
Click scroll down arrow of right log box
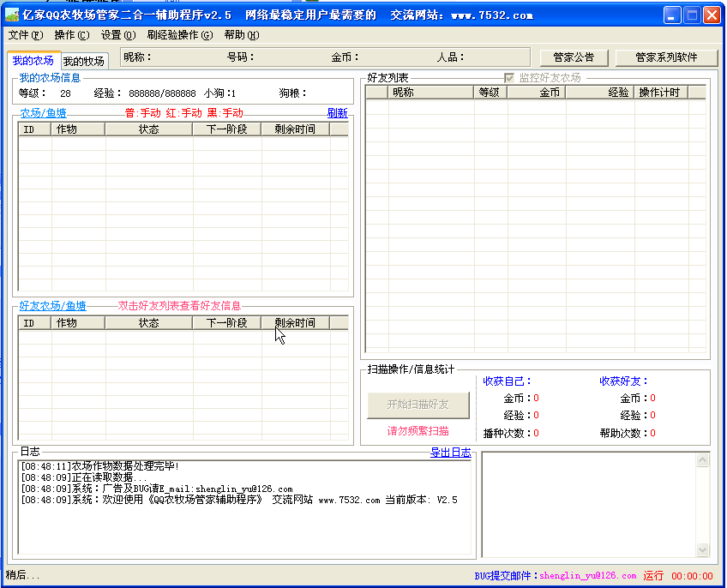[702, 550]
